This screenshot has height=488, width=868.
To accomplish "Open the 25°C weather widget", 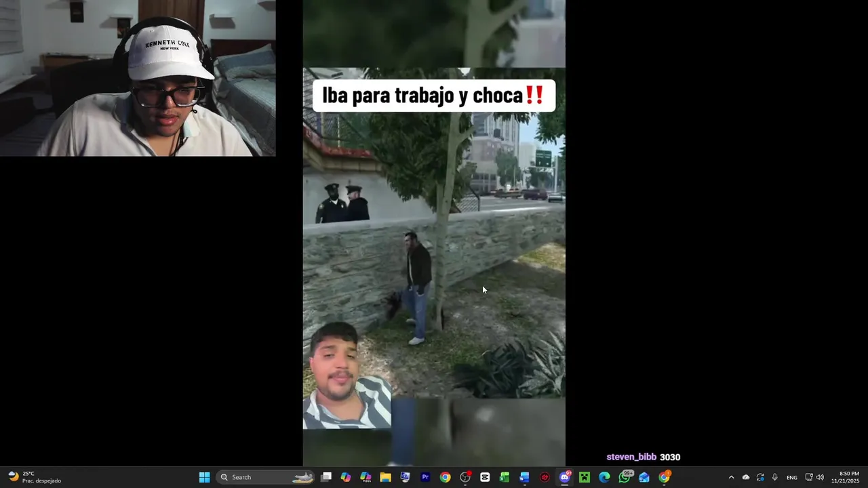I will 35,477.
